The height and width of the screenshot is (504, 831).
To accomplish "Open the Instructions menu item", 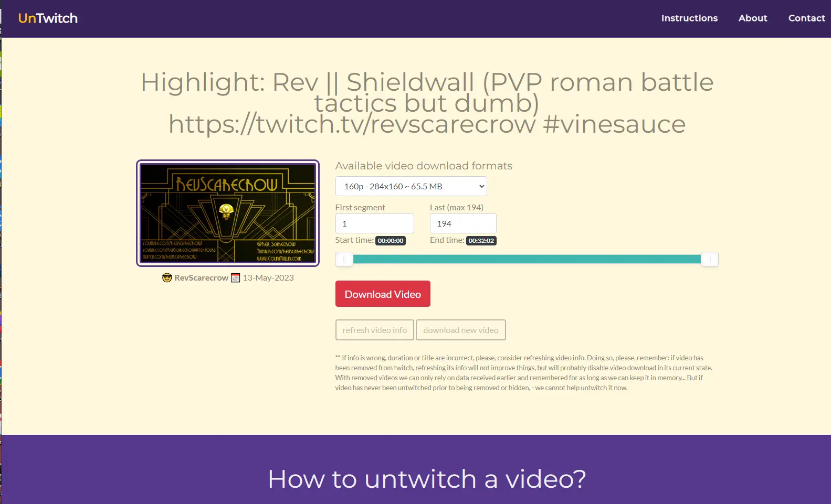I will point(689,18).
